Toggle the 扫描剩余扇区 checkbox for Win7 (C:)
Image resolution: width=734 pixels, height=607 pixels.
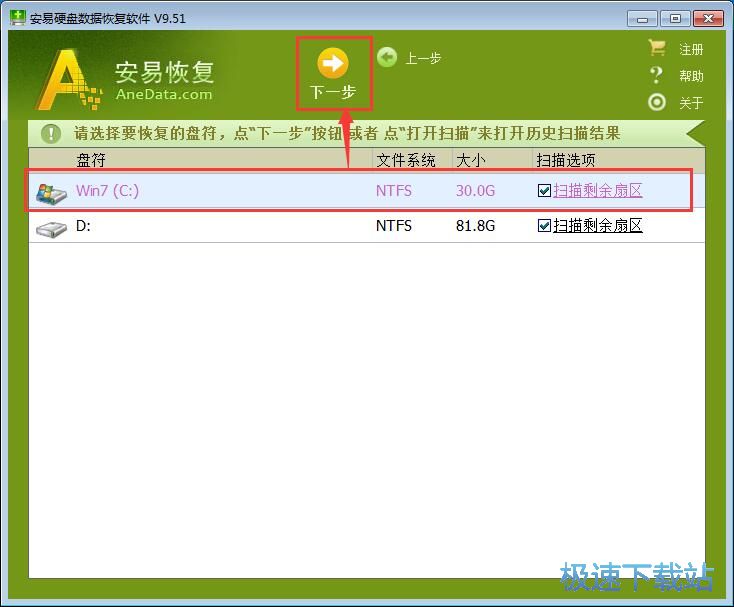coord(544,190)
